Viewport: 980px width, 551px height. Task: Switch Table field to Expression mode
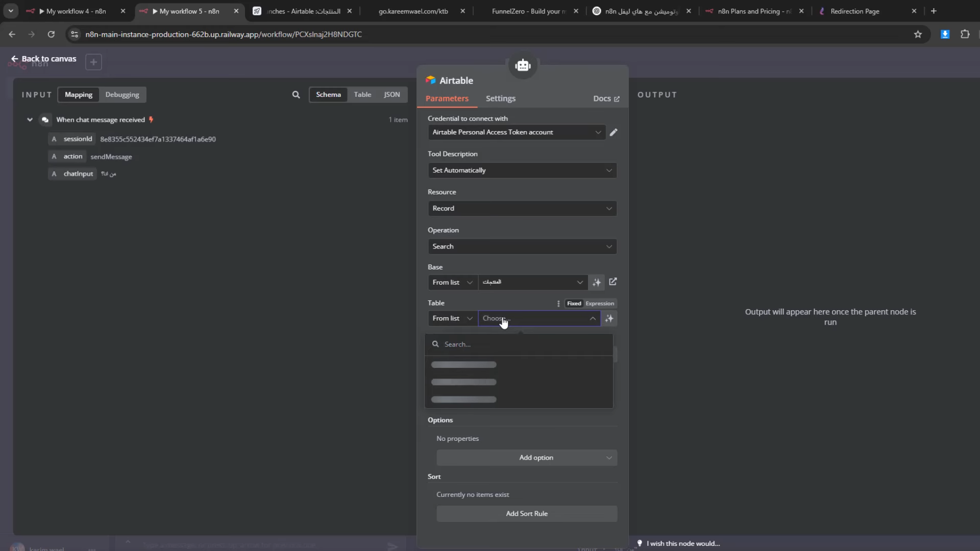coord(599,304)
